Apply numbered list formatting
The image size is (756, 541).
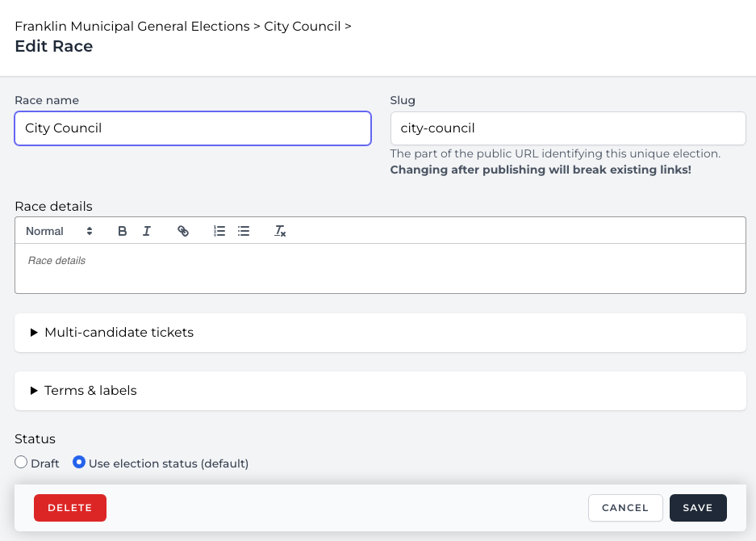click(219, 231)
